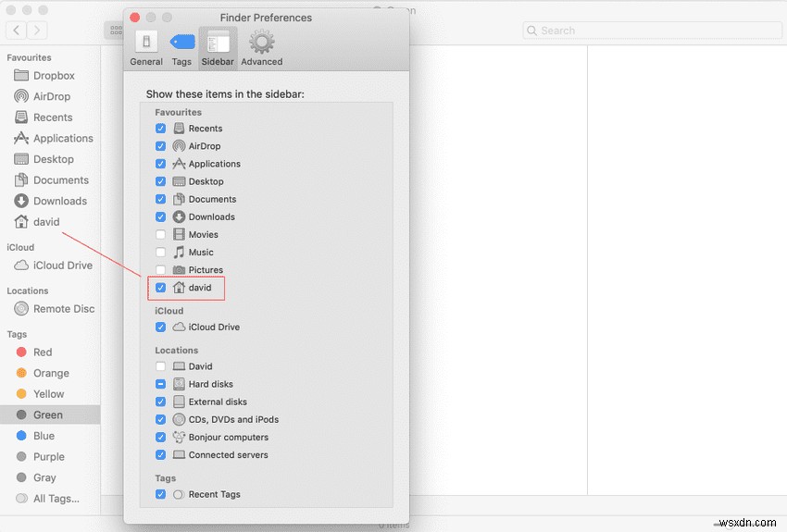The image size is (787, 532).
Task: Uncheck Recent Tags checkbox
Action: (x=160, y=494)
